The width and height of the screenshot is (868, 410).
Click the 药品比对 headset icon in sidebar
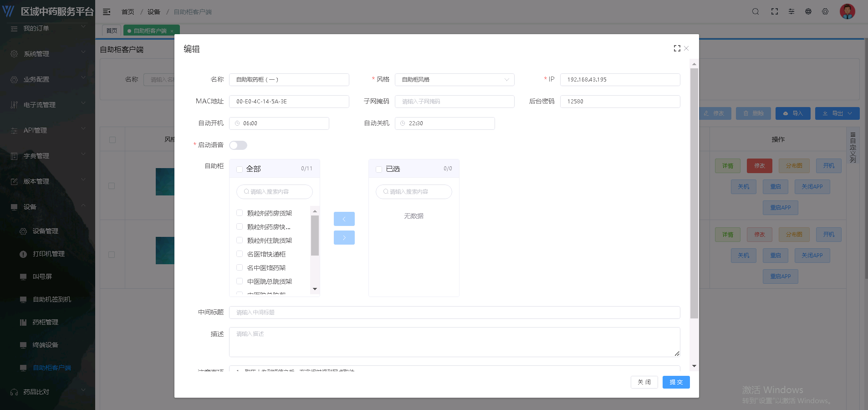point(14,392)
